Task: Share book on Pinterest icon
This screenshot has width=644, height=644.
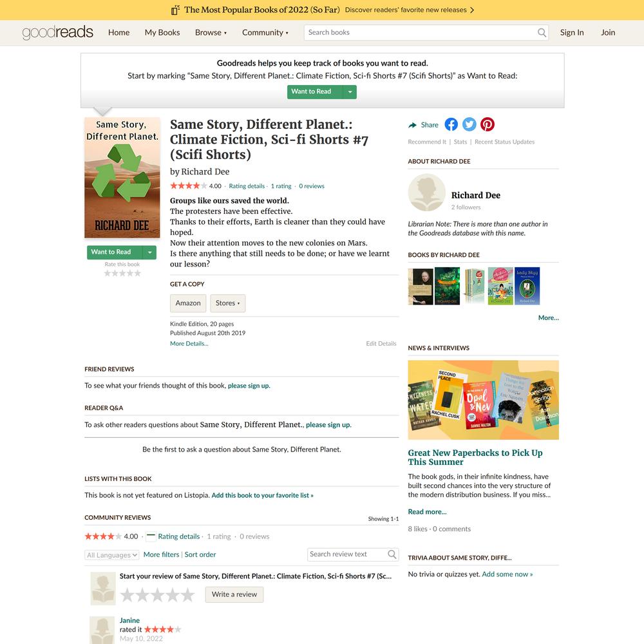Action: 487,124
